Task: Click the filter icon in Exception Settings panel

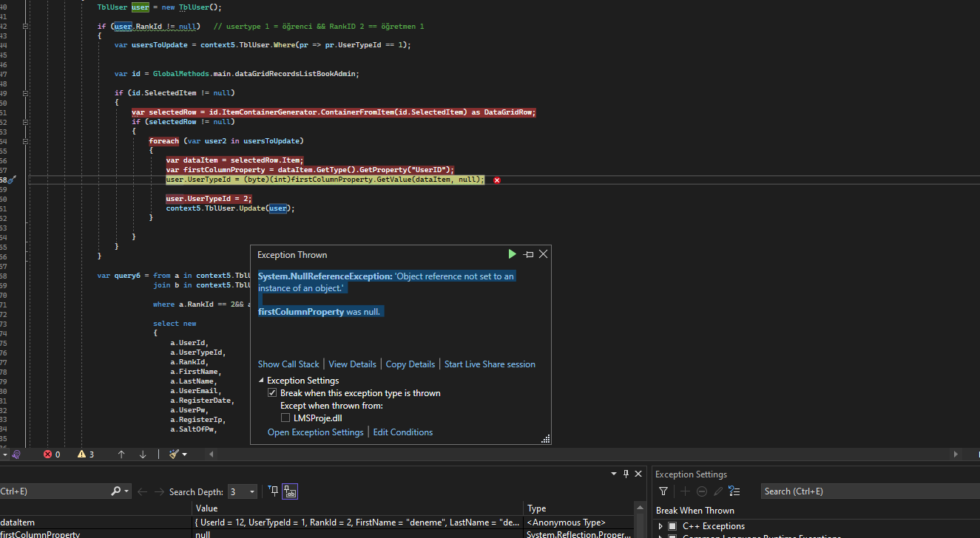Action: [663, 491]
